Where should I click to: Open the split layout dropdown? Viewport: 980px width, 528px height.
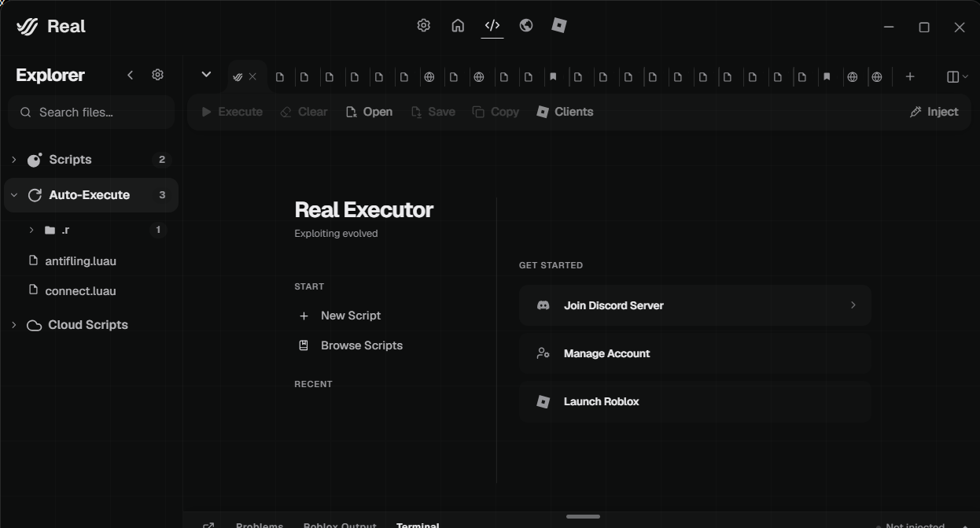click(957, 76)
